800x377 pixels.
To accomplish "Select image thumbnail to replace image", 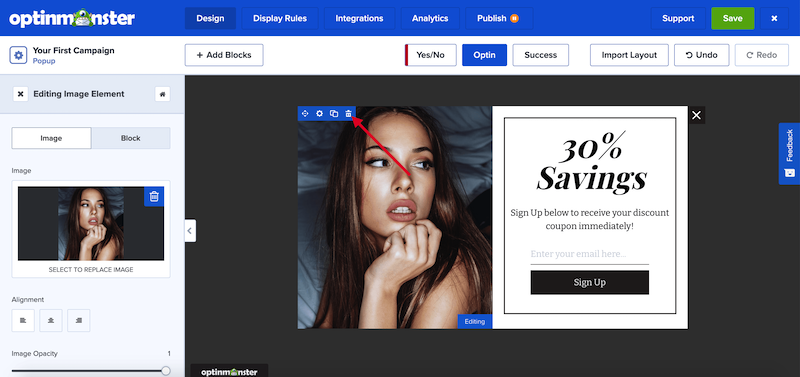I will tap(91, 223).
